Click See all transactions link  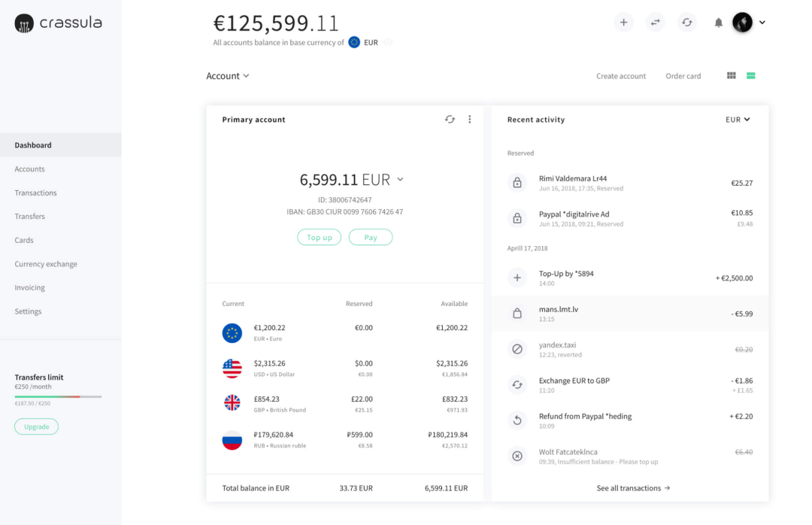pos(633,488)
